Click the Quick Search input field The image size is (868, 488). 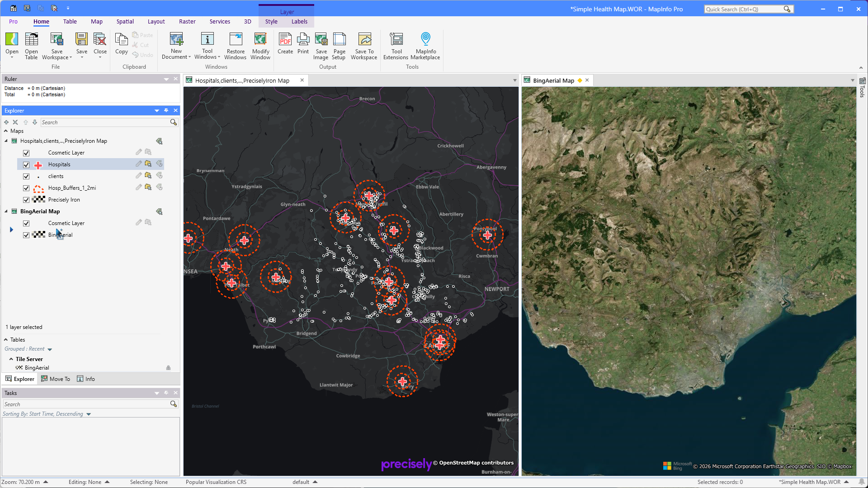coord(744,9)
